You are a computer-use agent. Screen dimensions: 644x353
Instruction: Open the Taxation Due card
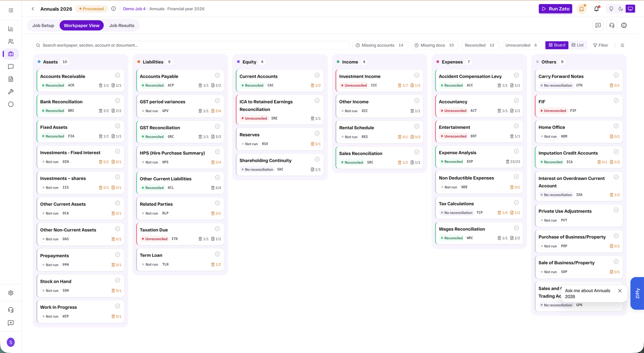180,234
